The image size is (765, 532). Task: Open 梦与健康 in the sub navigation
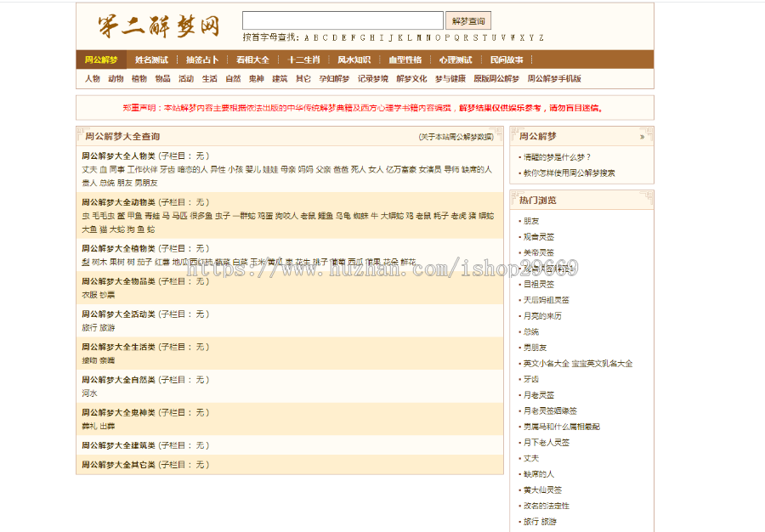click(450, 78)
